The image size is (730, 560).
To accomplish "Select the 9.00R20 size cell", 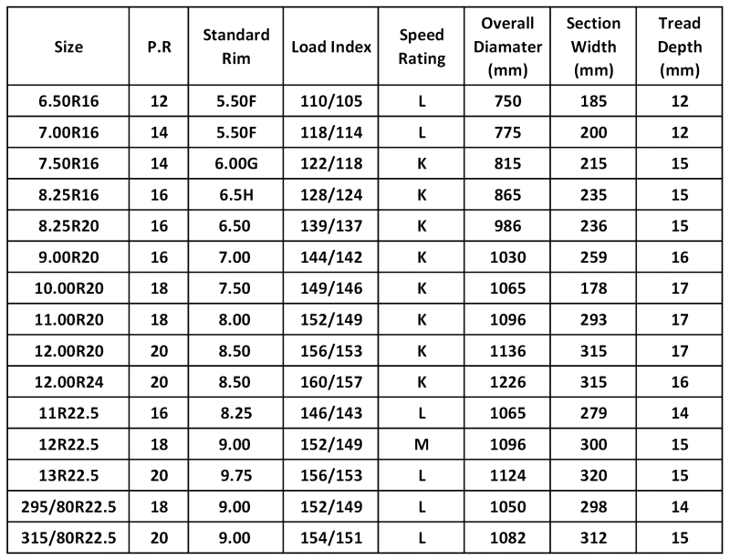I will coord(68,257).
